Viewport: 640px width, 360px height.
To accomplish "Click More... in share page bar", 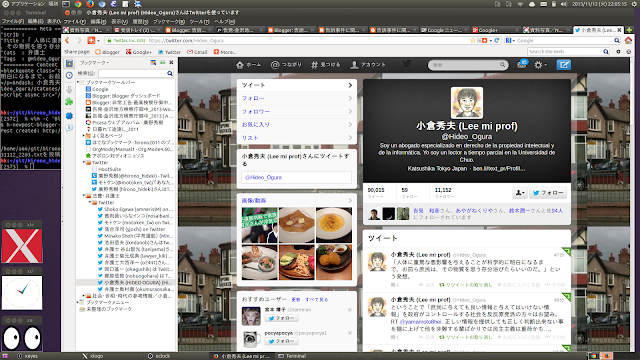I will [x=225, y=52].
